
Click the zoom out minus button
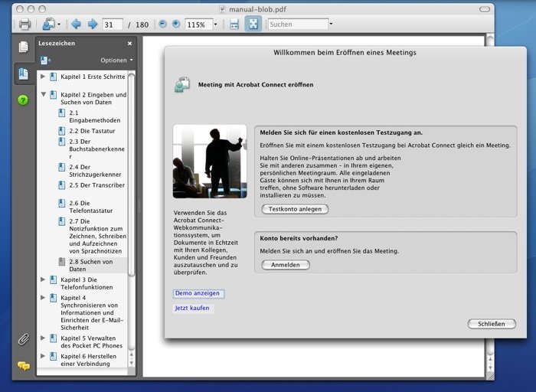(x=162, y=24)
